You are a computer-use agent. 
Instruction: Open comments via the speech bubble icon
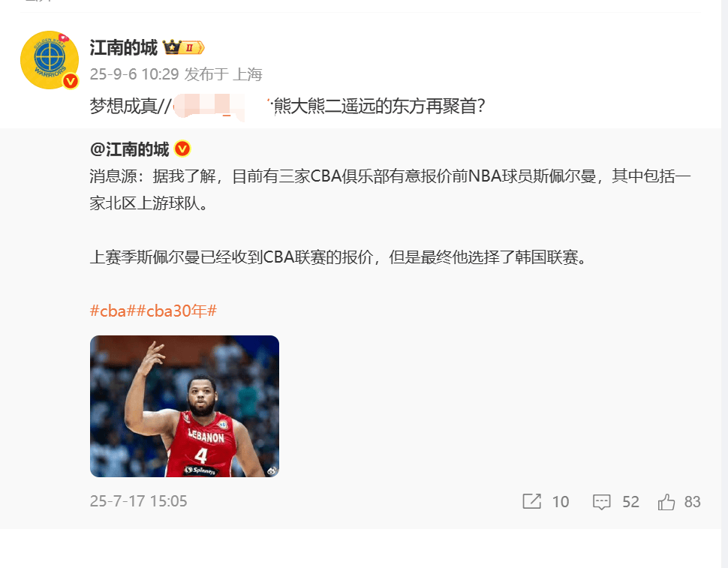601,502
